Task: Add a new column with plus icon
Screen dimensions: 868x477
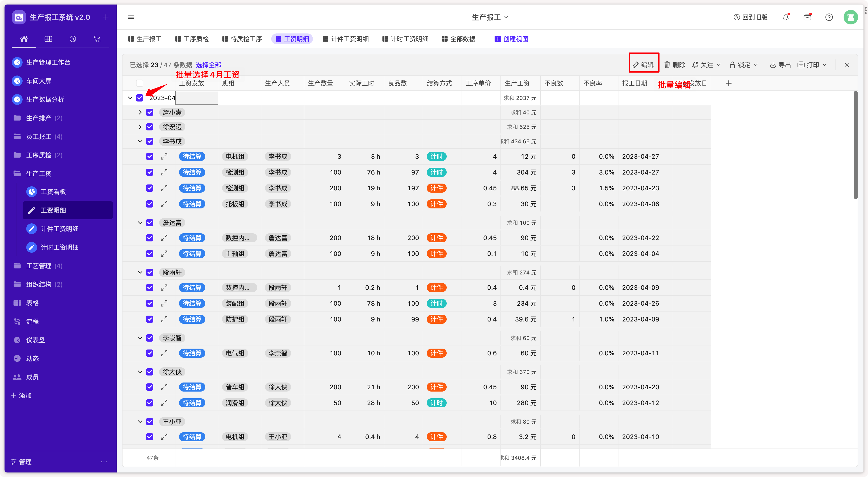Action: tap(729, 83)
